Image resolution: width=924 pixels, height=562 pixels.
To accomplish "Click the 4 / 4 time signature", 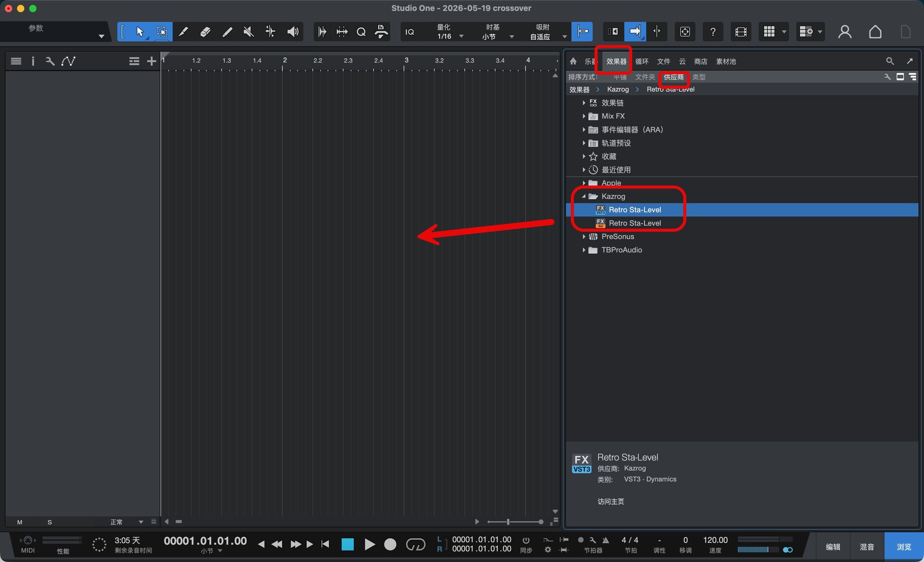I will click(629, 540).
